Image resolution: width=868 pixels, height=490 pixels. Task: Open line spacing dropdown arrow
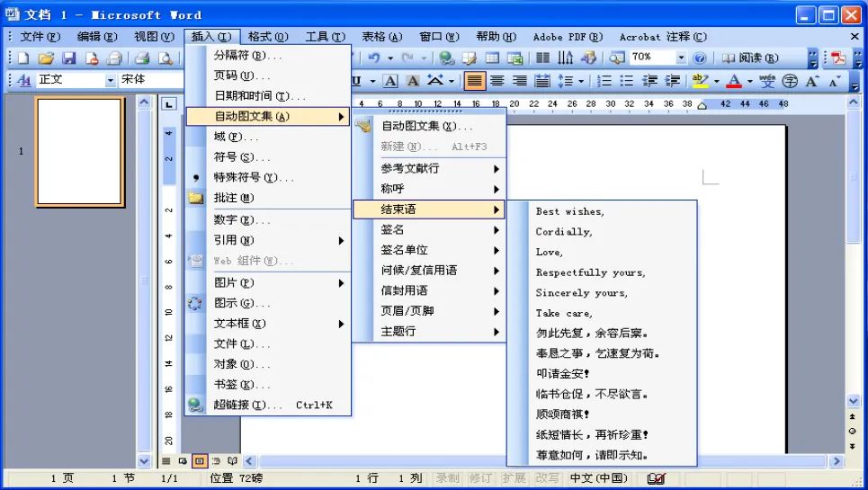(x=581, y=81)
